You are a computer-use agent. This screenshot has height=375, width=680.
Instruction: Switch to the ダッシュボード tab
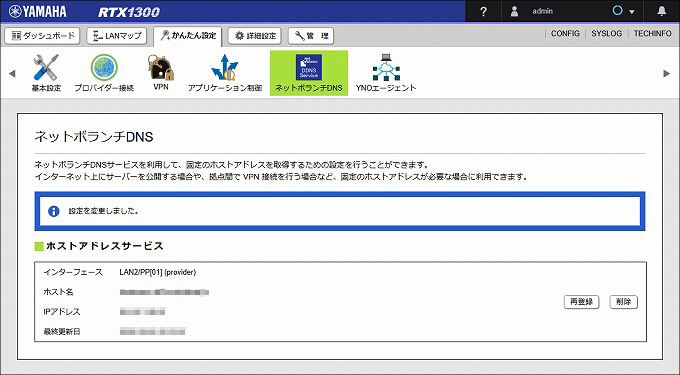[x=42, y=36]
